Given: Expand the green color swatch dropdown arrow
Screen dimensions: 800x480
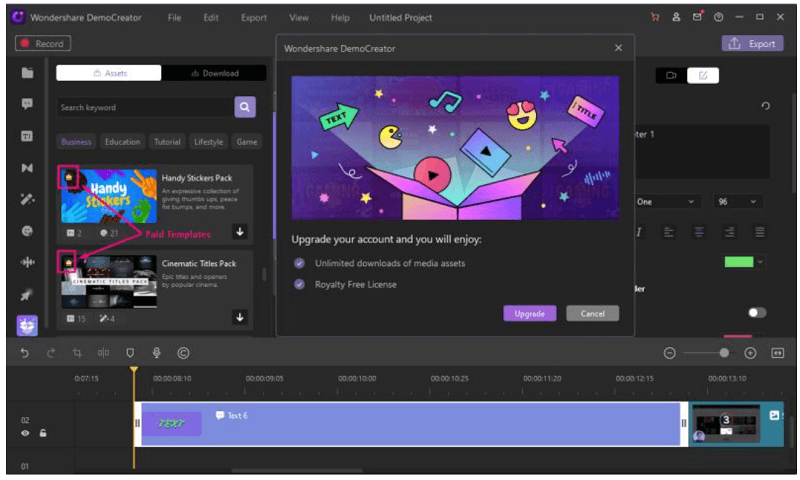Looking at the screenshot, I should (x=760, y=262).
